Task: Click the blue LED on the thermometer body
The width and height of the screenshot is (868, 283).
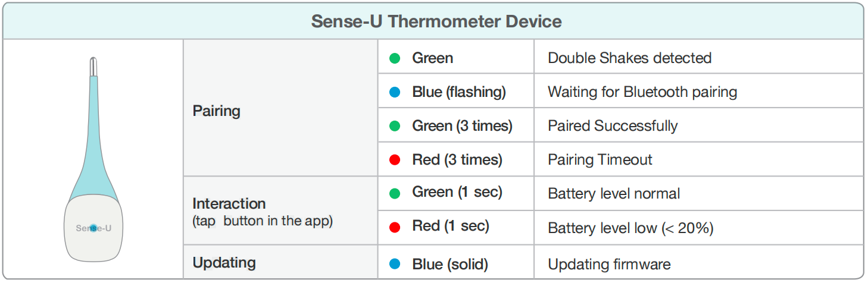Action: pos(93,228)
